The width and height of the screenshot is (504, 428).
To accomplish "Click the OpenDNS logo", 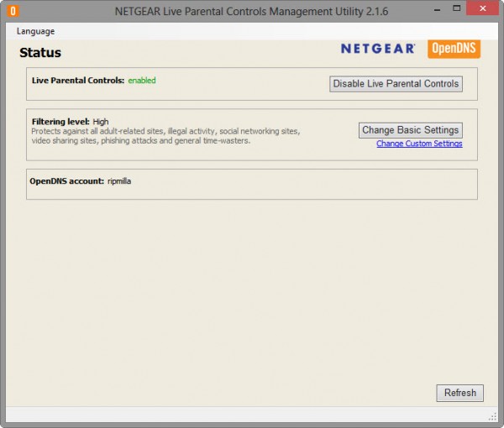I will point(454,49).
